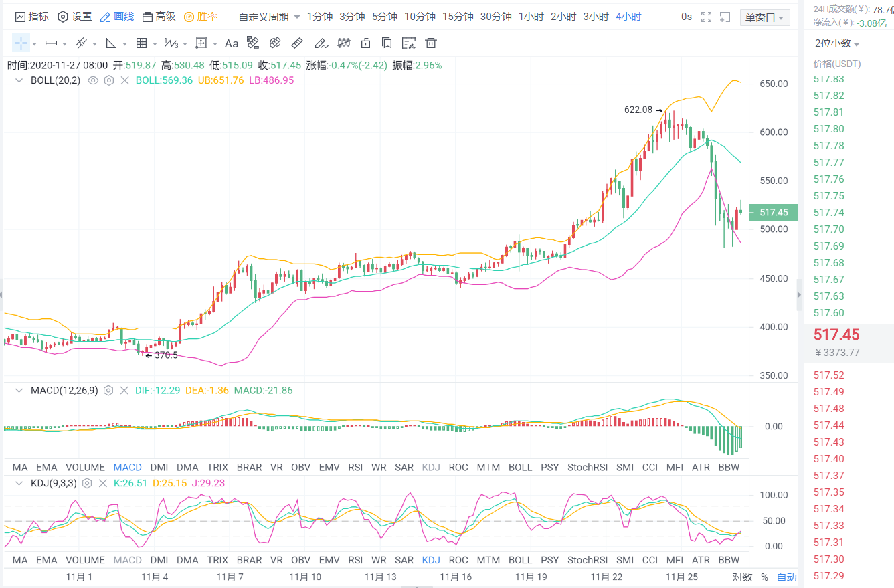Click the candlestick pattern tool icon
This screenshot has height=588, width=894.
[344, 43]
